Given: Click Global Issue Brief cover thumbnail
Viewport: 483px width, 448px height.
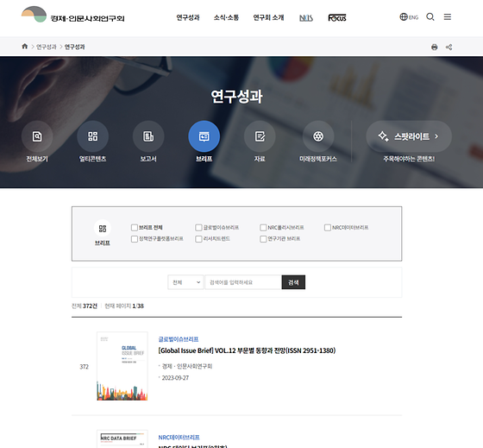Looking at the screenshot, I should 122,366.
